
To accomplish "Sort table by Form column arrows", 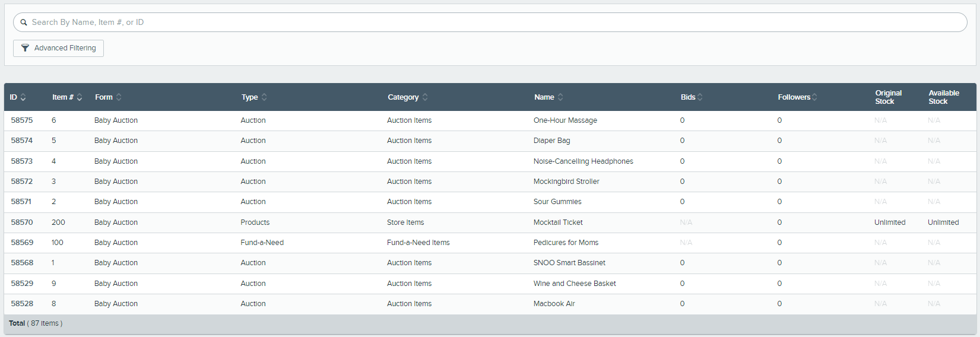I will [x=119, y=97].
